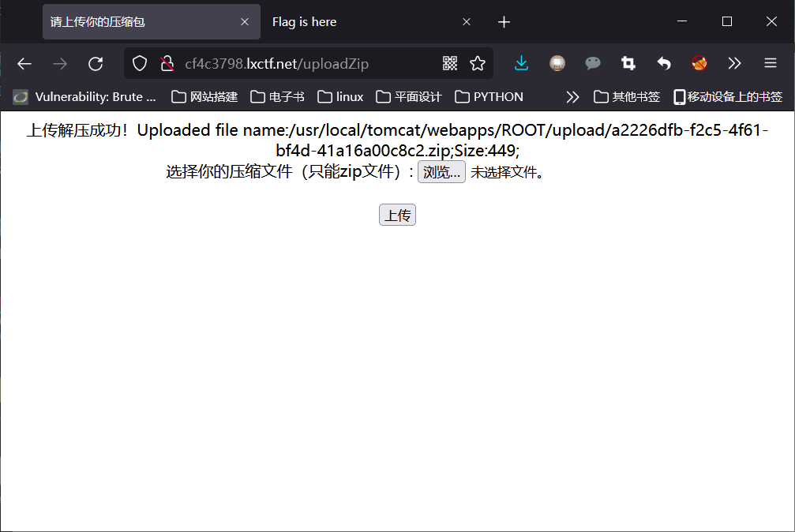Switch to the 请上传你的压缩包 tab
The image size is (795, 532).
tap(151, 22)
